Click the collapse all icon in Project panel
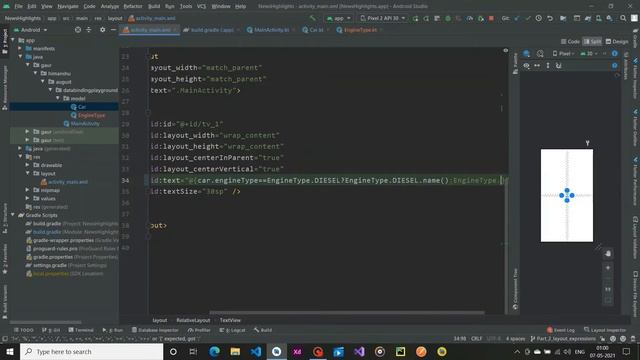This screenshot has height=360, width=640. [x=89, y=30]
